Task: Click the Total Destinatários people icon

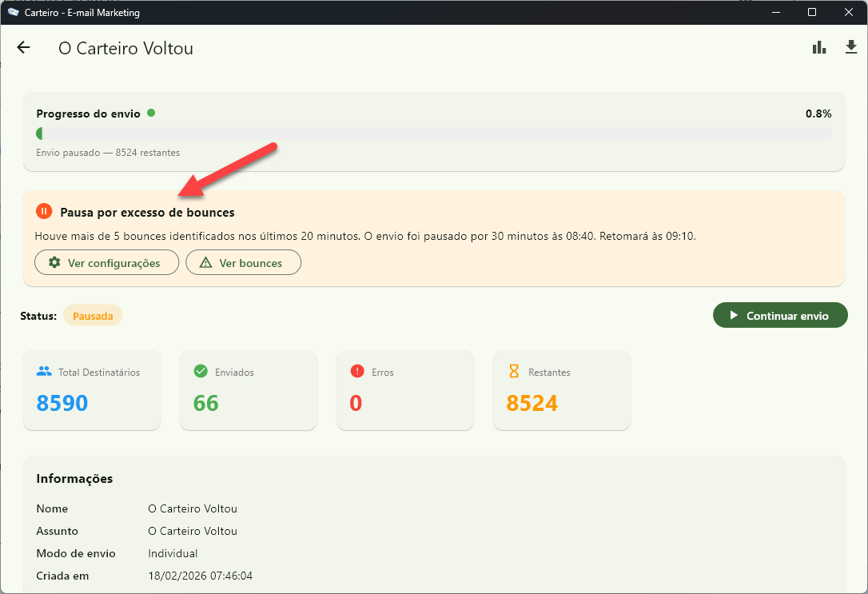Action: pos(44,372)
